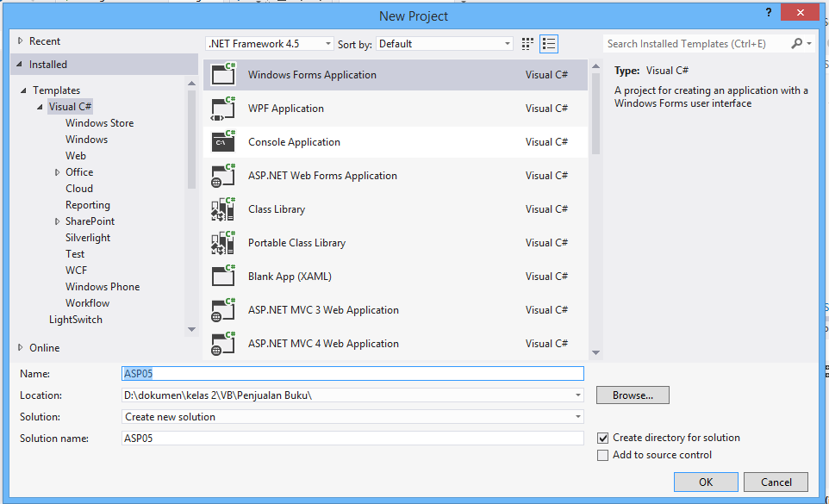Click the Solution name input field
The image size is (829, 504).
tap(352, 438)
